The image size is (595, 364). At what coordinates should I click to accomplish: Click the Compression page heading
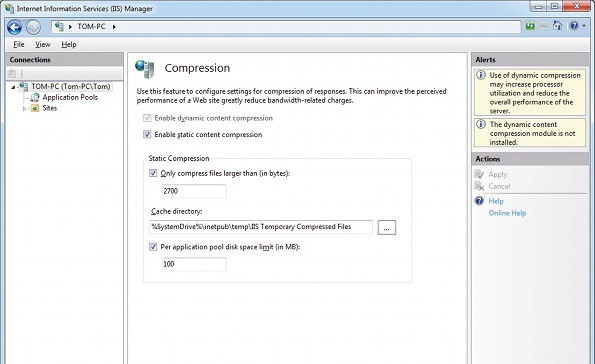point(197,68)
